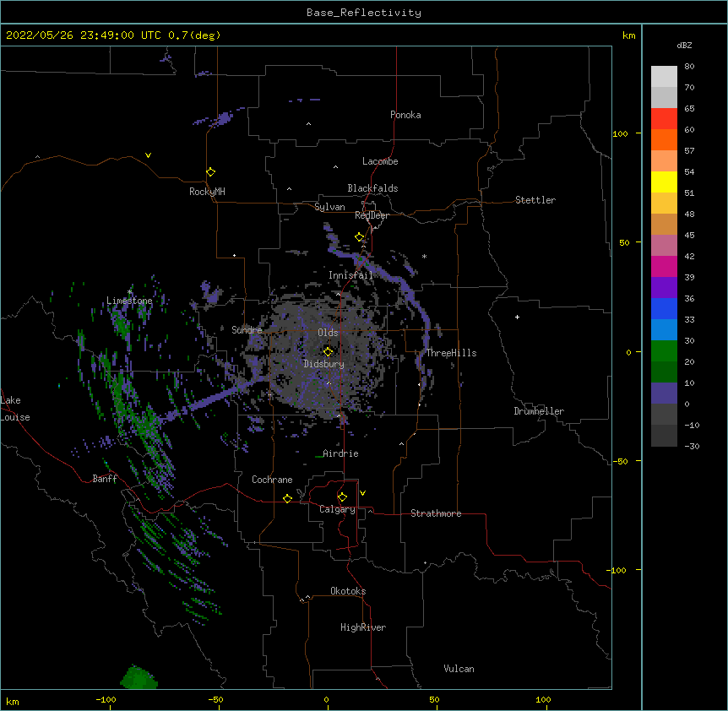Image resolution: width=728 pixels, height=711 pixels.
Task: Click the Sundre label
Action: [x=247, y=330]
